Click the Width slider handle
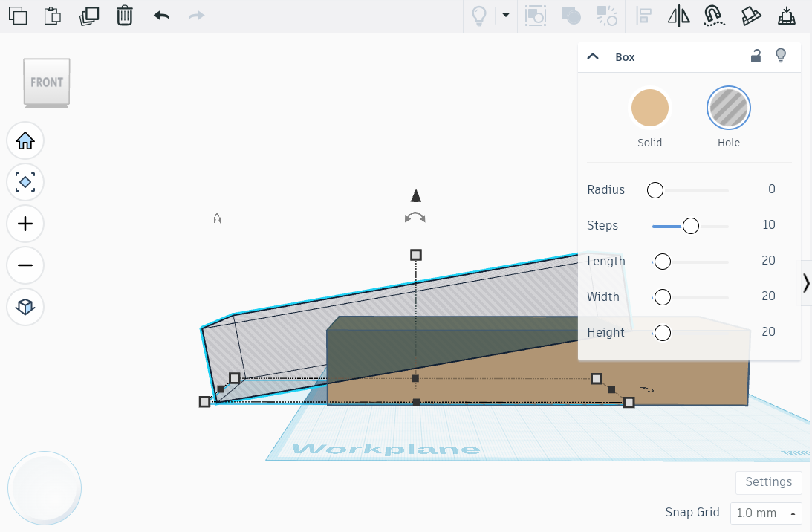Screen dimensions: 812x532 [x=663, y=297]
